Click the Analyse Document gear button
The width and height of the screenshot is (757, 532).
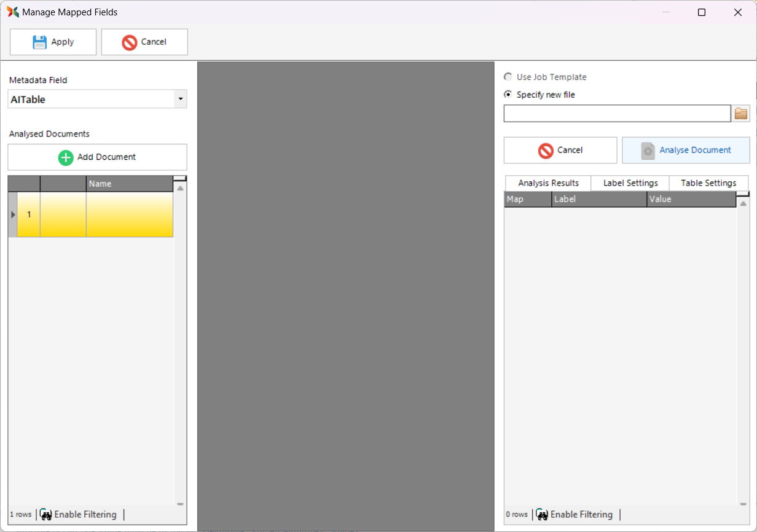pos(686,151)
